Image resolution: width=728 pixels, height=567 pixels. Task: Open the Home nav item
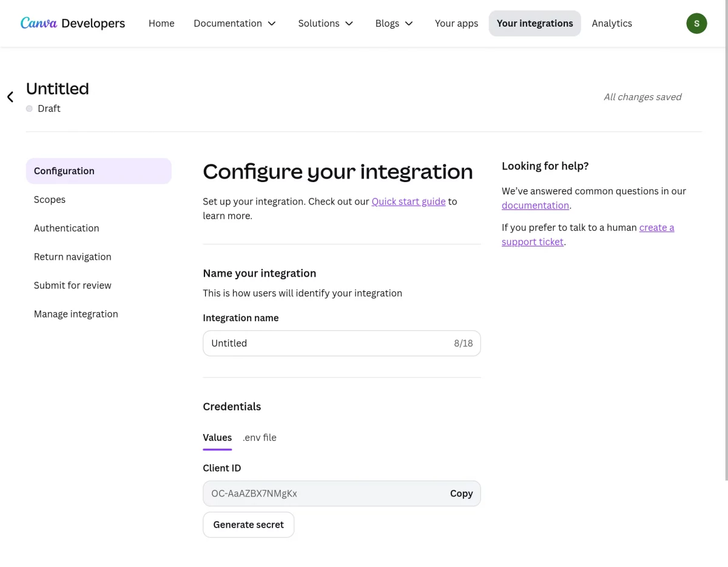(x=161, y=23)
